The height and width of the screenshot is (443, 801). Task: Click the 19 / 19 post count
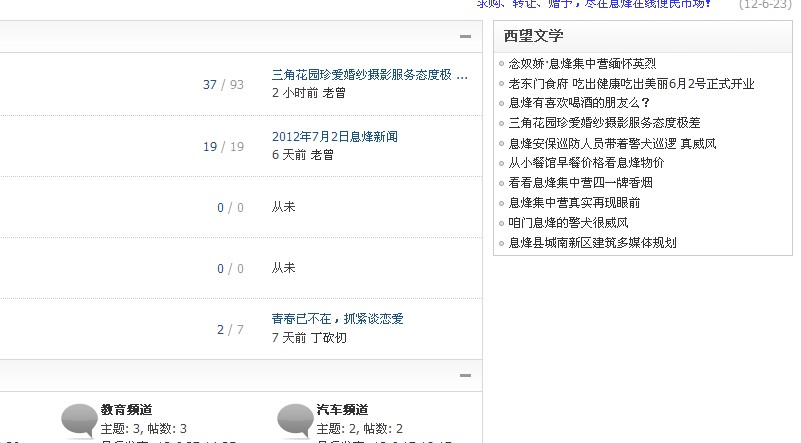(x=223, y=147)
